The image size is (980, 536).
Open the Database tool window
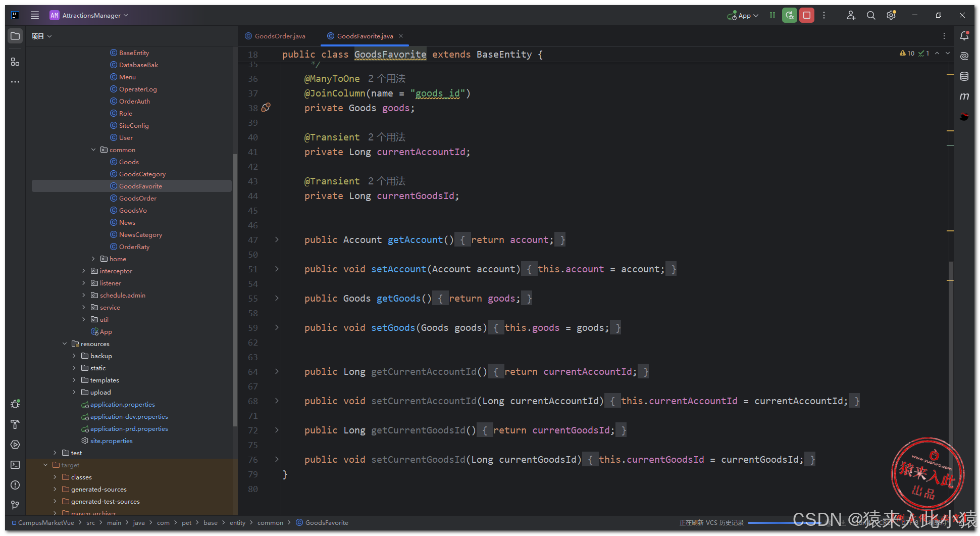[964, 76]
